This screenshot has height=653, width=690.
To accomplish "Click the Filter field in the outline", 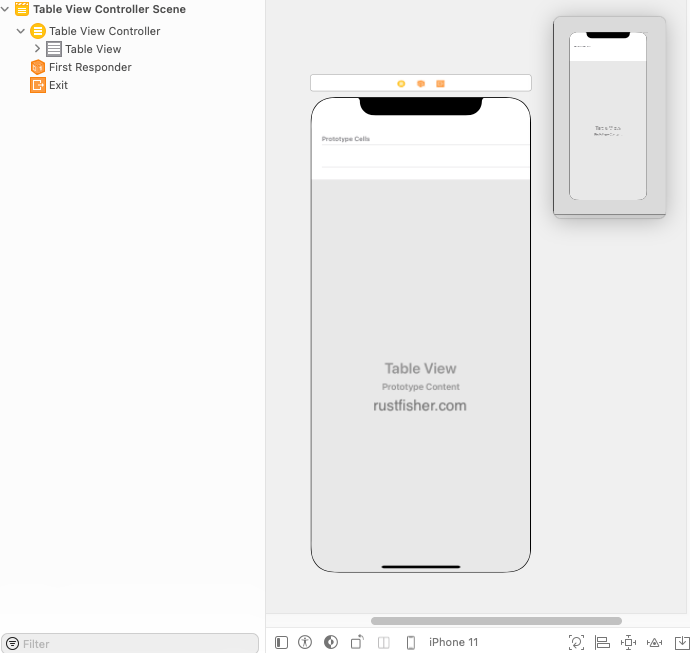I will pos(135,644).
